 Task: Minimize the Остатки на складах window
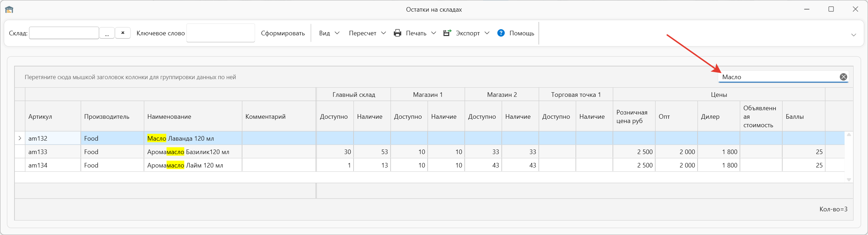(x=807, y=9)
